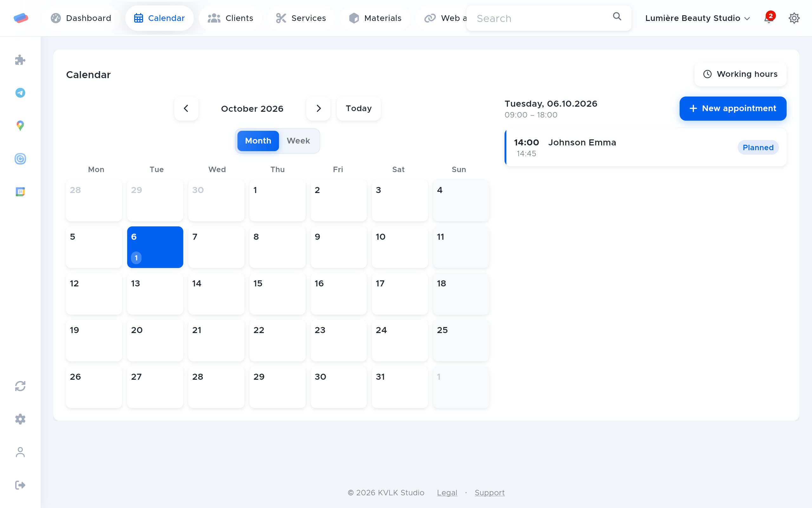This screenshot has width=812, height=508.
Task: Jump to Today button
Action: [x=359, y=108]
